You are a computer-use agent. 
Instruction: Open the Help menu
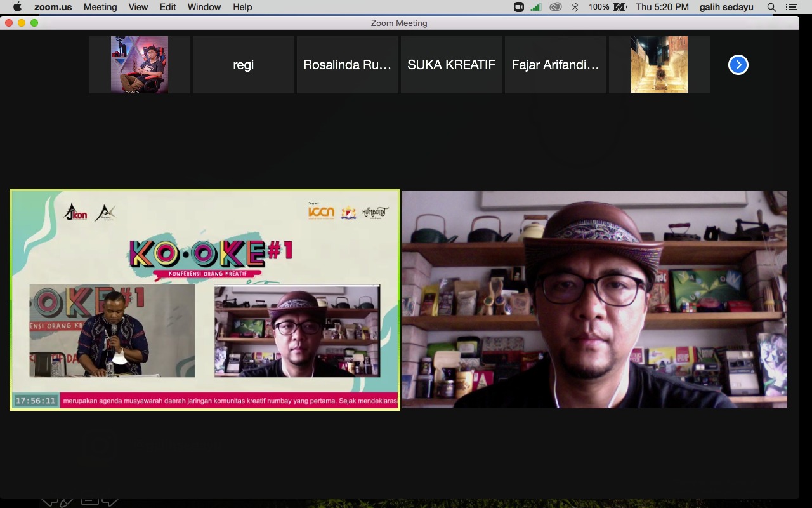pyautogui.click(x=242, y=7)
